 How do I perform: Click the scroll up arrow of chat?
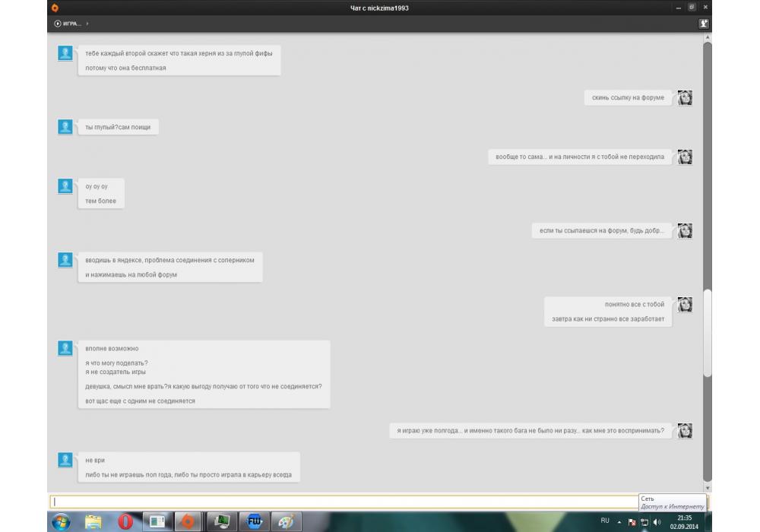pyautogui.click(x=707, y=36)
